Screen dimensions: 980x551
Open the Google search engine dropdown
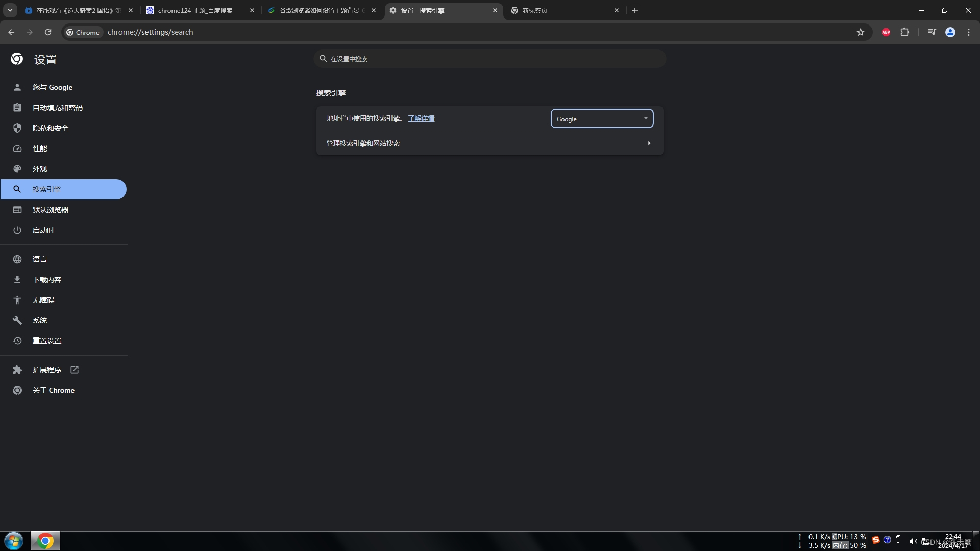[601, 118]
